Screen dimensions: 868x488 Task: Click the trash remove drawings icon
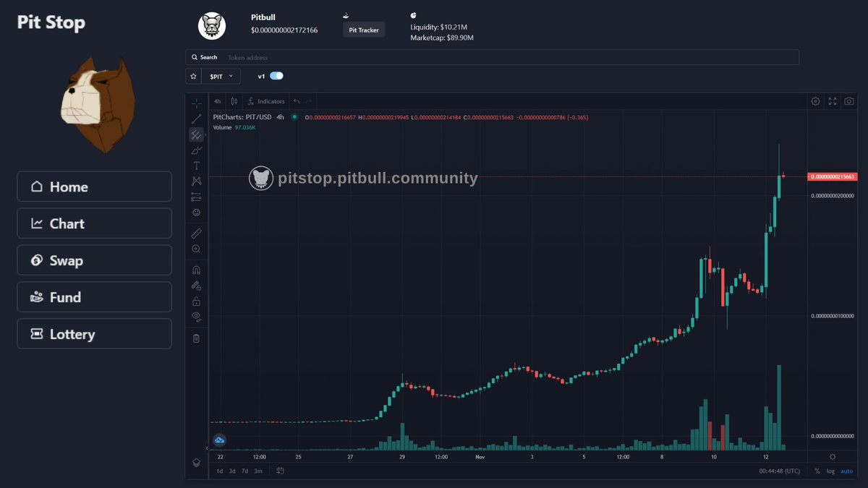[196, 338]
